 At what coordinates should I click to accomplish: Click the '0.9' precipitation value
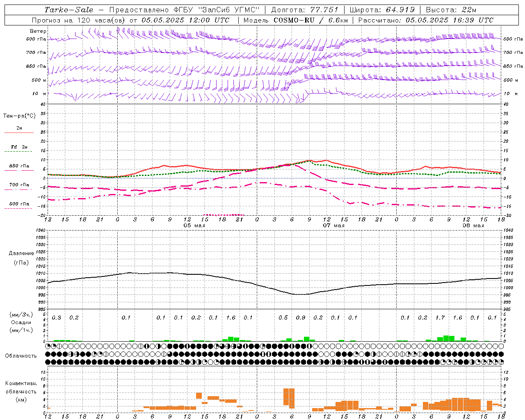(301, 317)
